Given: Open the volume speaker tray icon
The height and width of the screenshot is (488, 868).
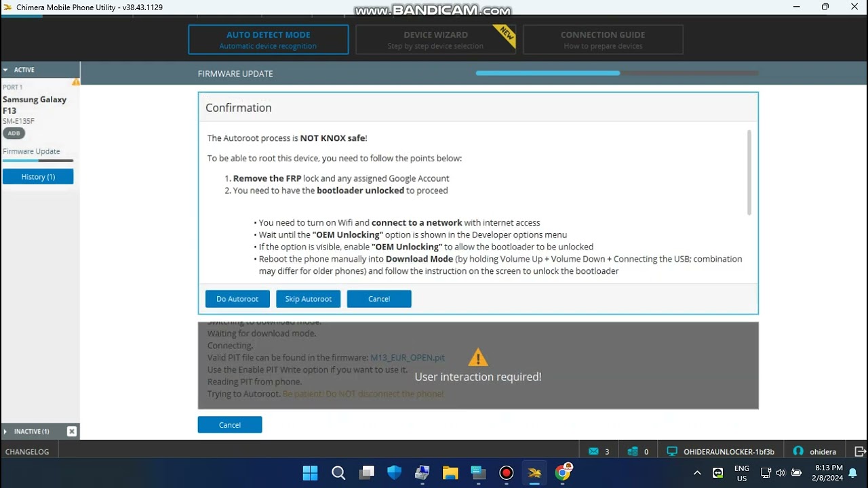Looking at the screenshot, I should [x=780, y=472].
